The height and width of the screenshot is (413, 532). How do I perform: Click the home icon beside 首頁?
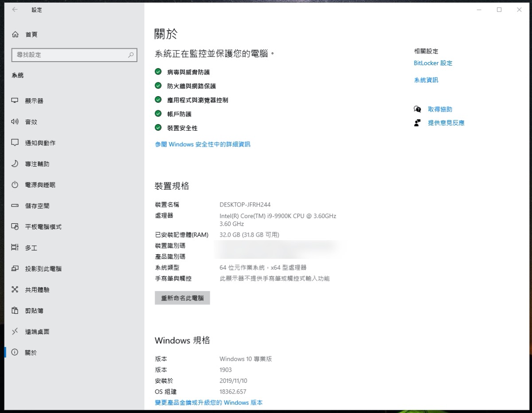[16, 34]
